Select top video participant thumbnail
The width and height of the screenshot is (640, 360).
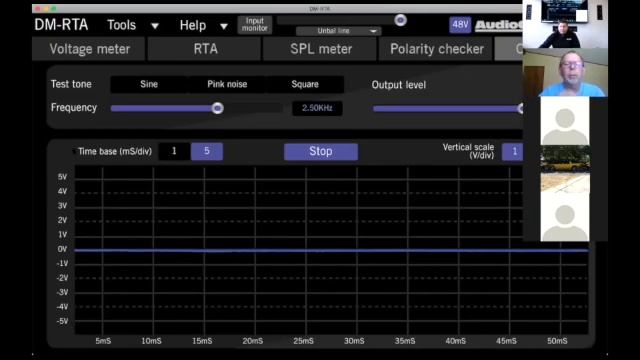pos(565,24)
